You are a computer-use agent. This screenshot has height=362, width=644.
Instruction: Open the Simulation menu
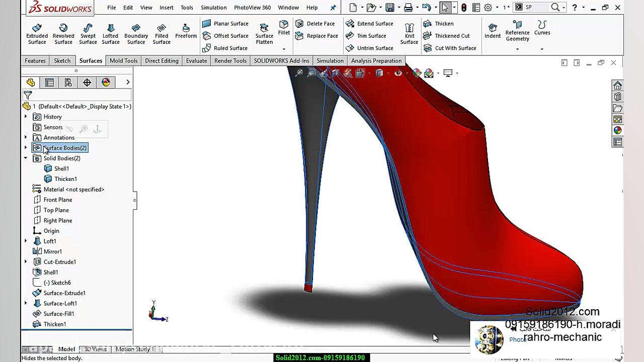tap(213, 7)
